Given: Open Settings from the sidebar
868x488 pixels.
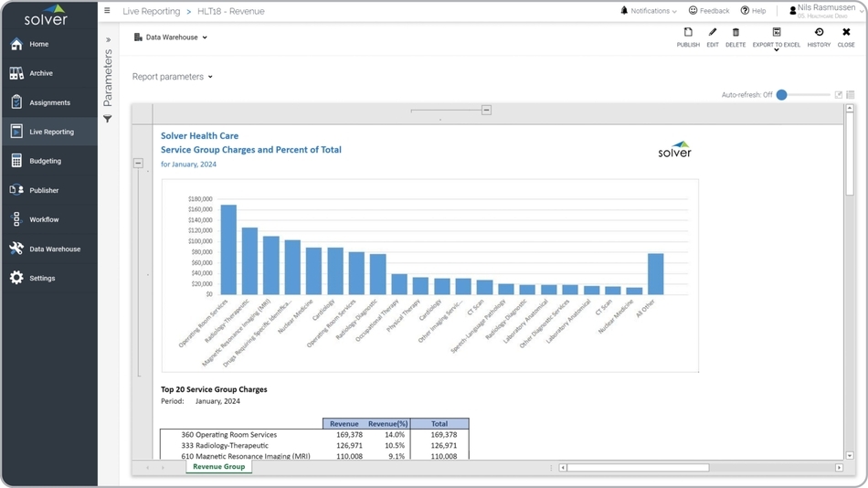Looking at the screenshot, I should 42,278.
